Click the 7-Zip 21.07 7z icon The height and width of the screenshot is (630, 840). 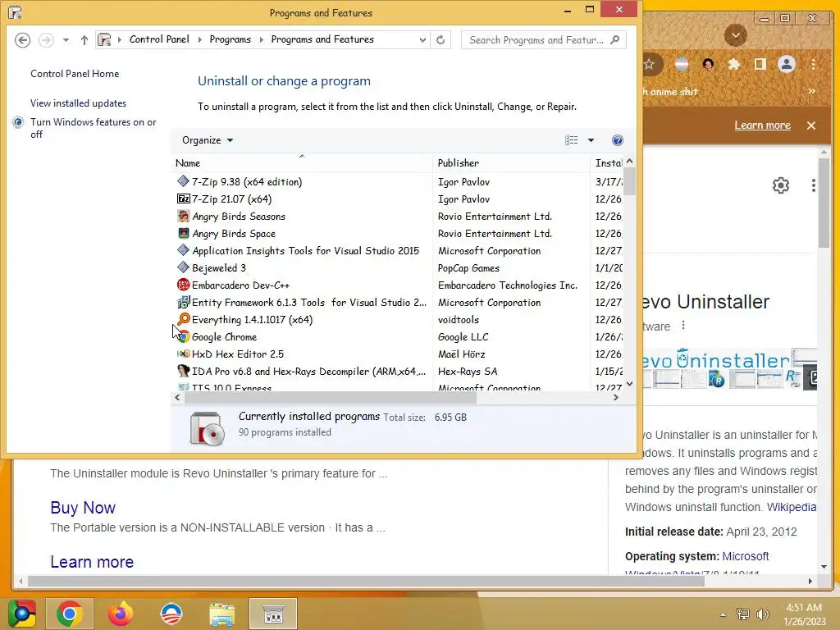(183, 199)
